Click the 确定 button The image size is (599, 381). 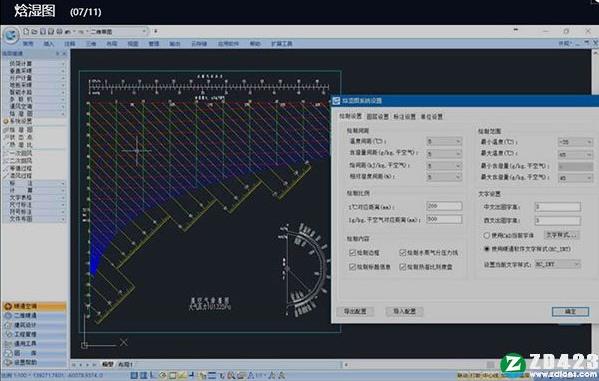[570, 312]
